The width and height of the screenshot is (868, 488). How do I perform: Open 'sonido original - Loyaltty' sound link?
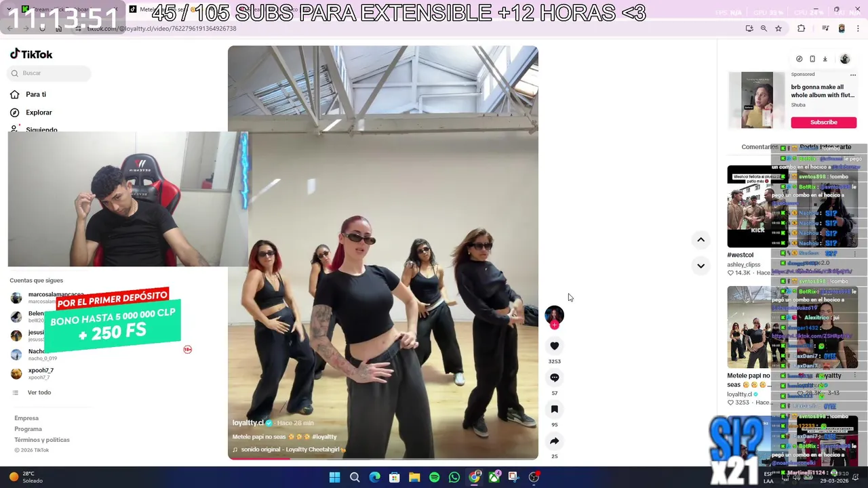point(289,449)
